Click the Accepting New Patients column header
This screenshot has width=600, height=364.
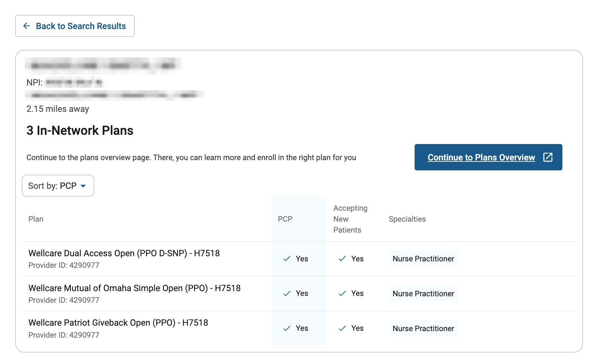350,219
